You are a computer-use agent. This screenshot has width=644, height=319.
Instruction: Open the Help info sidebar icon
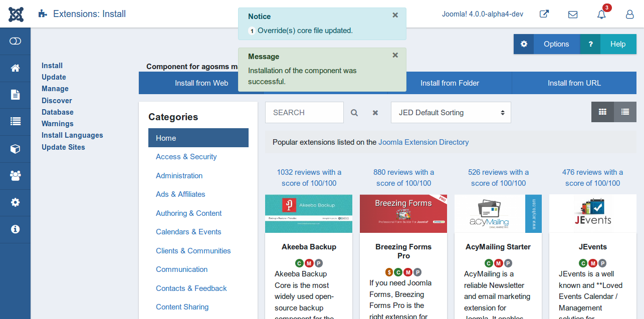click(15, 229)
